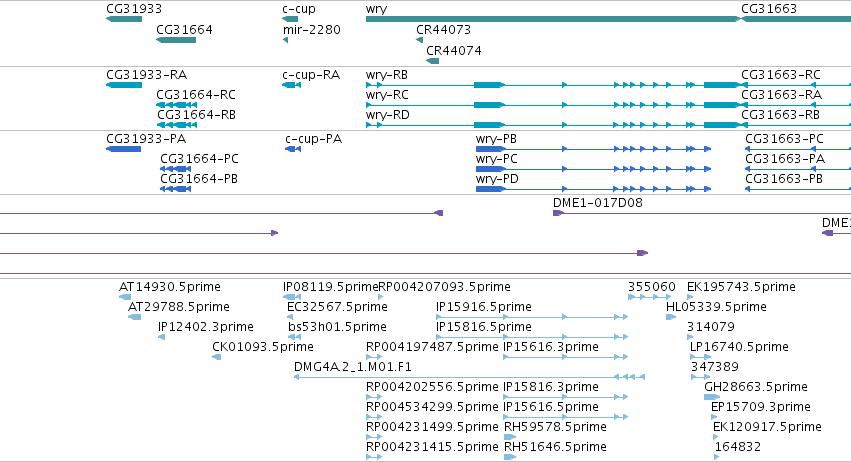Click the 164832 feature label
The width and height of the screenshot is (851, 462).
(738, 448)
